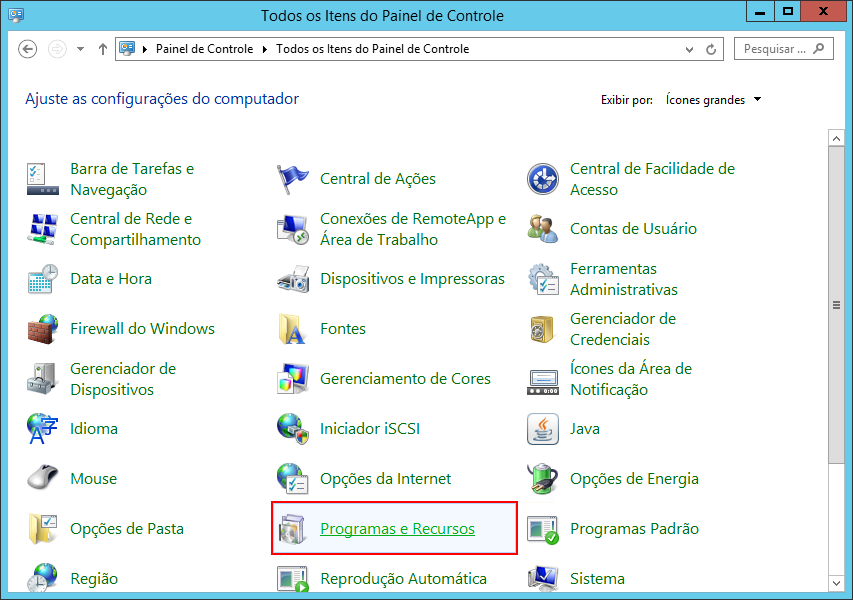Open Barra de Tarefas e Navegação icon
The image size is (853, 600).
pos(42,179)
